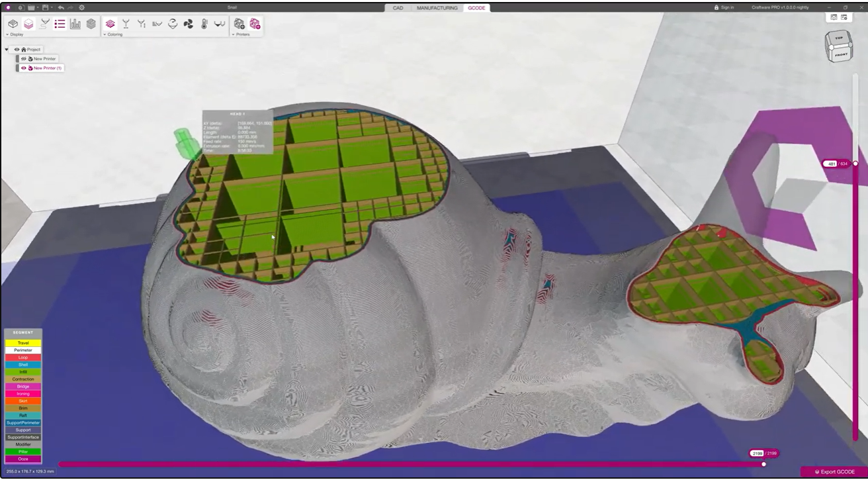Open settings with the gear icon
868x480 pixels.
click(x=81, y=7)
